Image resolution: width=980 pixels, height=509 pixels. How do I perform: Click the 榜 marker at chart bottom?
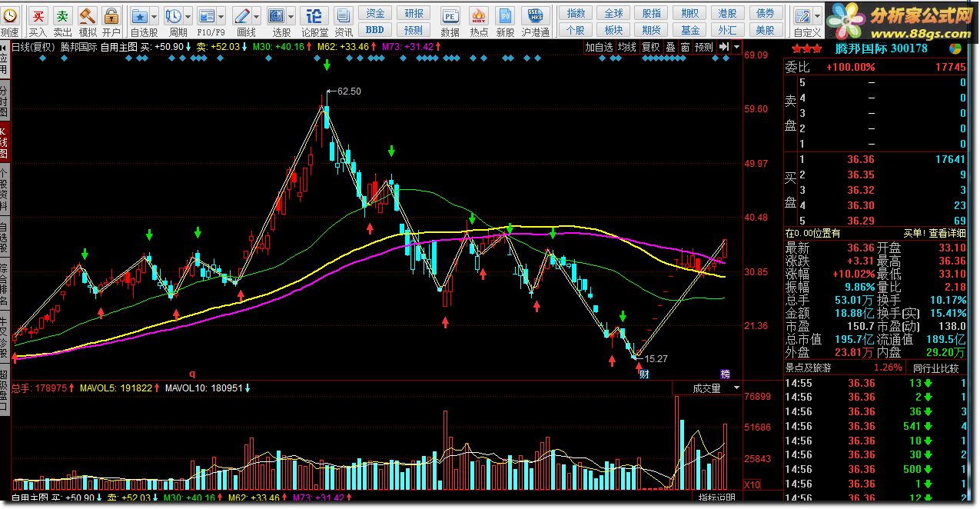click(725, 374)
